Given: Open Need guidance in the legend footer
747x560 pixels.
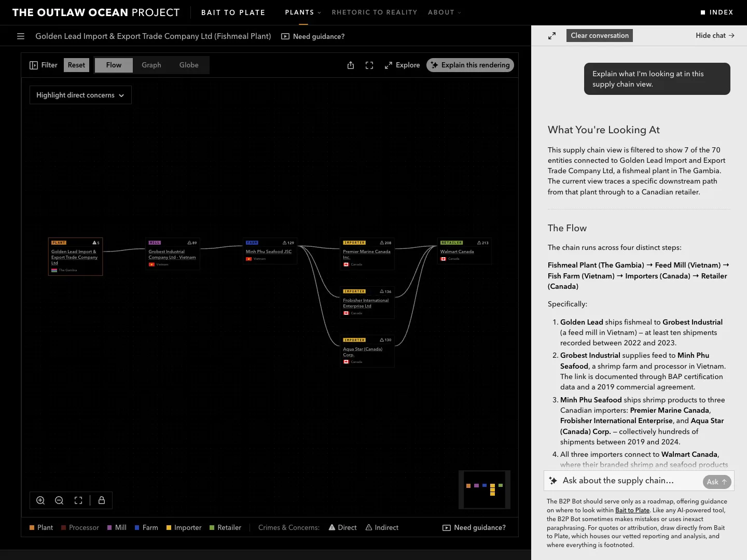Looking at the screenshot, I should [x=474, y=527].
